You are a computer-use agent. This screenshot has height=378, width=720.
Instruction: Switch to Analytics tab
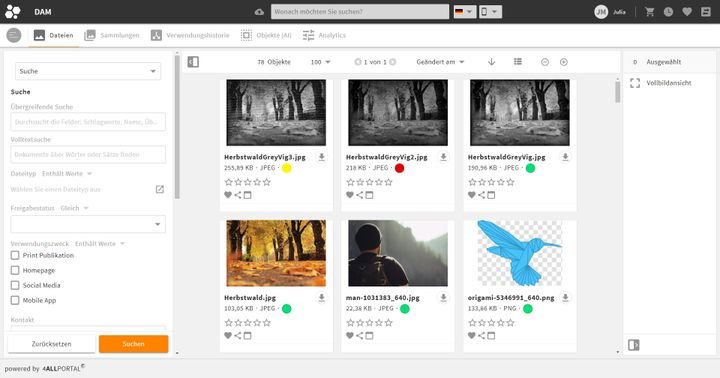[x=324, y=35]
